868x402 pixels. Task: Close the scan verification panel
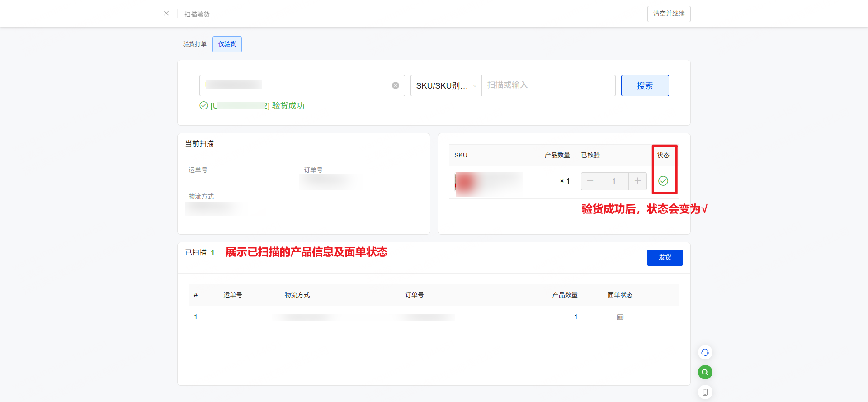[x=166, y=14]
